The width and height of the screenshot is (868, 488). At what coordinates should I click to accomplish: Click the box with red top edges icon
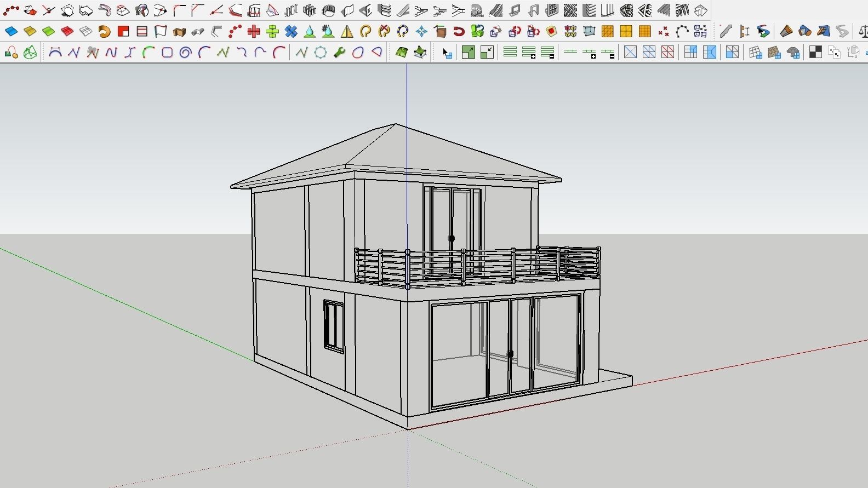tap(123, 10)
